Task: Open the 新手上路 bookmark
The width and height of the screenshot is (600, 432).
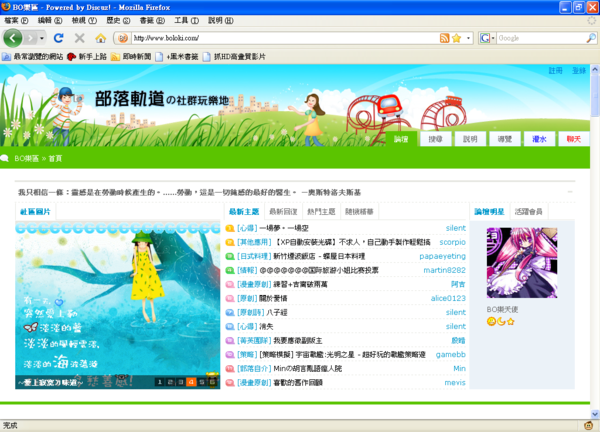Action: point(87,57)
